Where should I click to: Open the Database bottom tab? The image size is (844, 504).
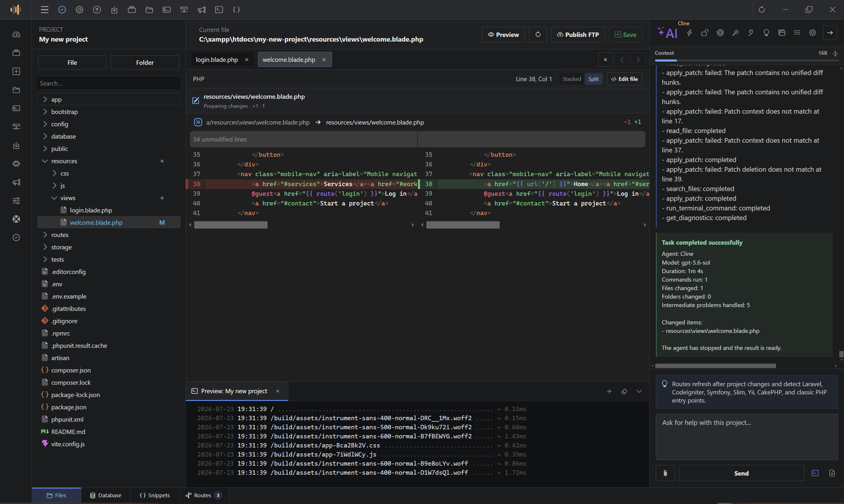[105, 495]
